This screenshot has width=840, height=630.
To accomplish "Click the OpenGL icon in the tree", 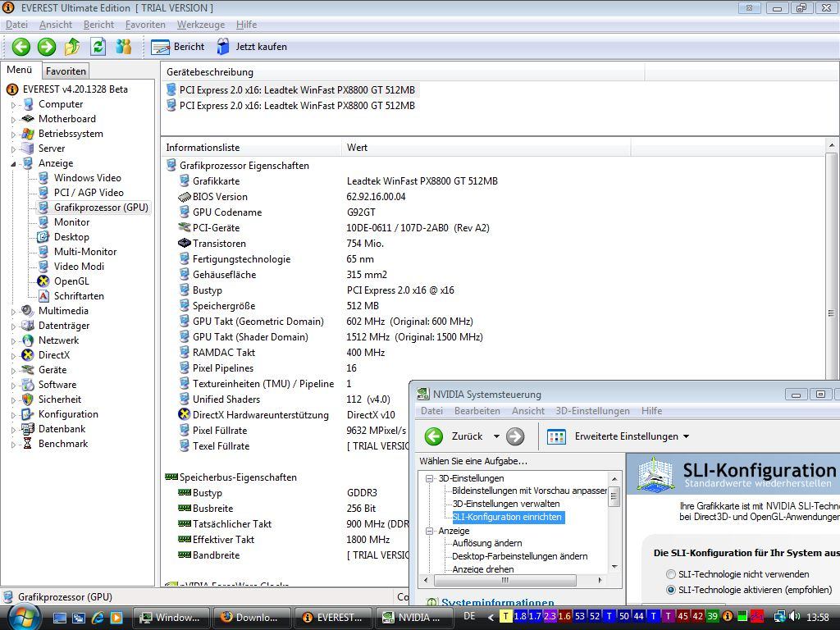I will (43, 281).
